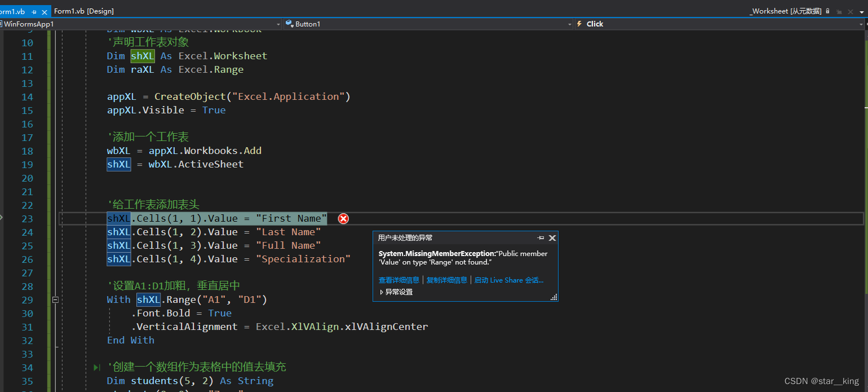
Task: Collapse the With shXL.Range code block
Action: (55, 300)
